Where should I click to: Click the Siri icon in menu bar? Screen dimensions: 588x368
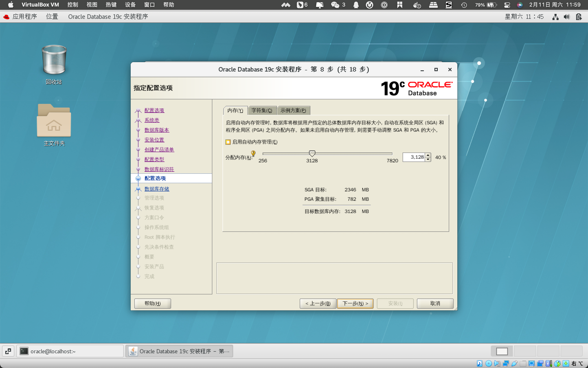point(520,5)
